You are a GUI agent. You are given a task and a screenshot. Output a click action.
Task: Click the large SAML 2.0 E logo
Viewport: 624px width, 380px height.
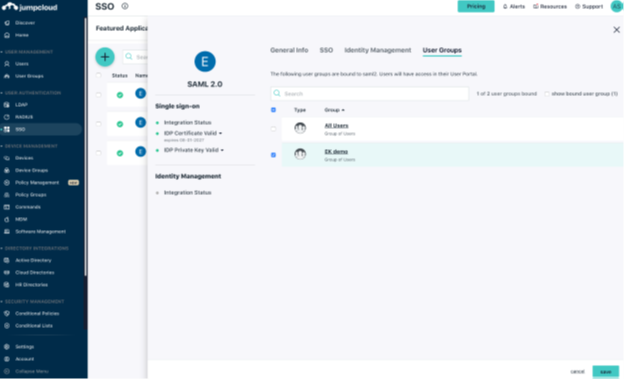(205, 62)
